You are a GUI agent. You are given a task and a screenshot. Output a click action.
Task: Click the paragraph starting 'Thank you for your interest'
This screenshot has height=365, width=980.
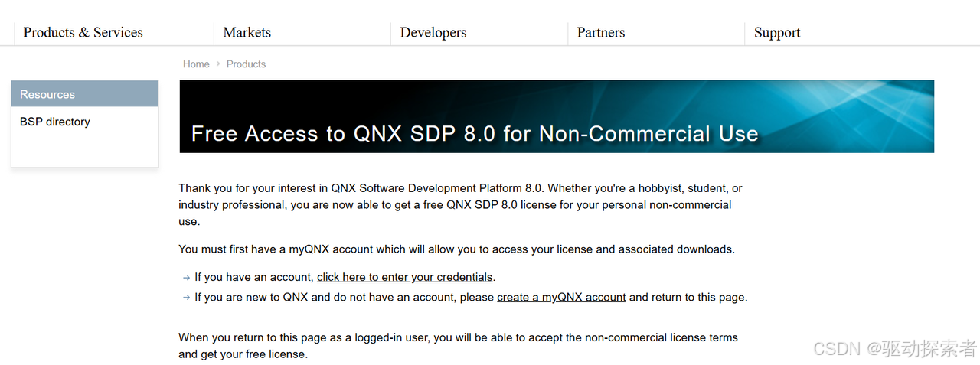point(460,204)
